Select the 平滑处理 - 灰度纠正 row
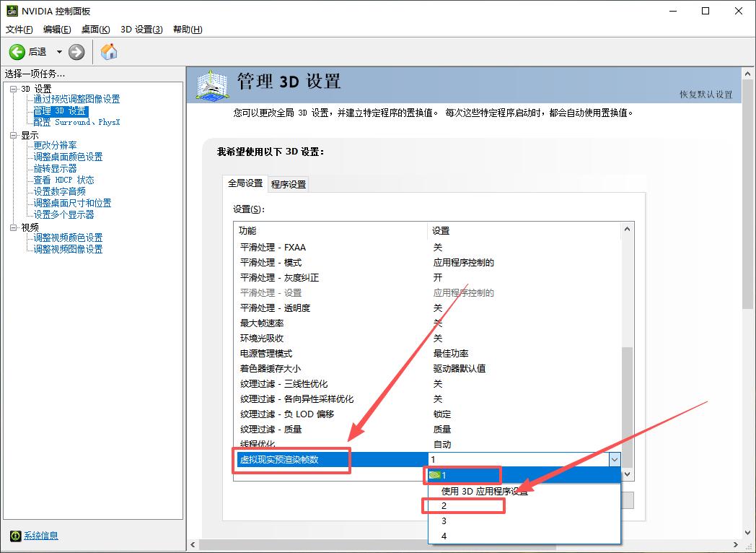This screenshot has width=756, height=553. click(427, 277)
